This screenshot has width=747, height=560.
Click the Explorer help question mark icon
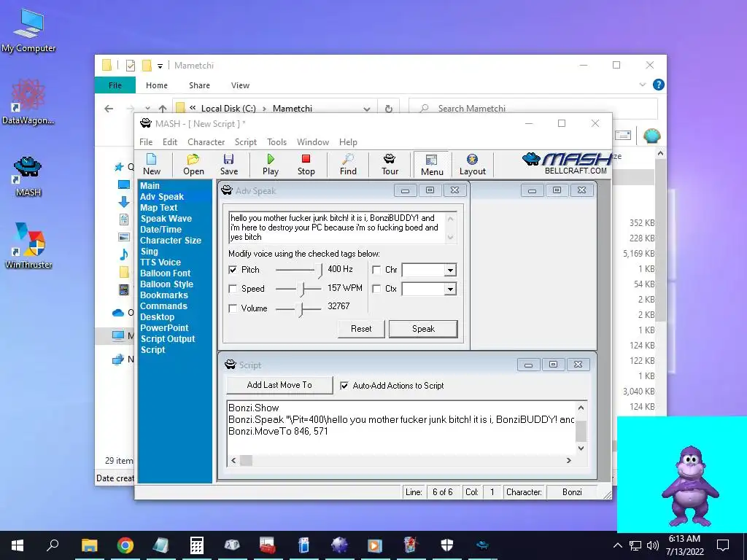(659, 85)
